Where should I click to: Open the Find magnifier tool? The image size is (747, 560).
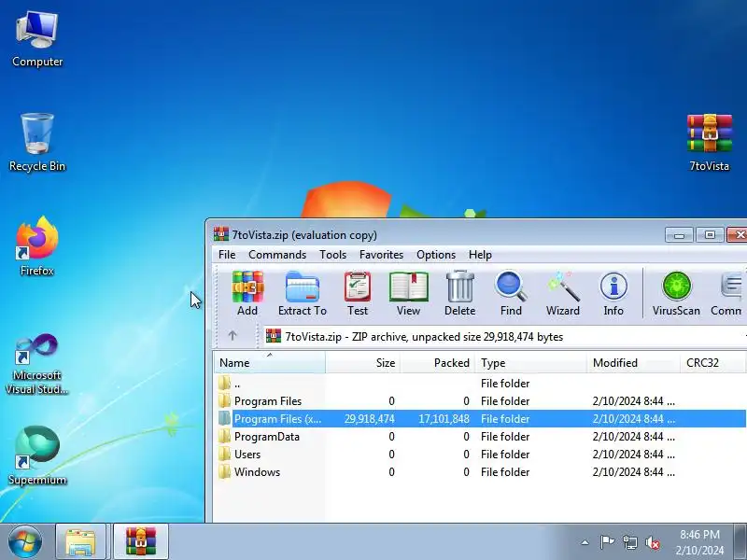pos(511,293)
